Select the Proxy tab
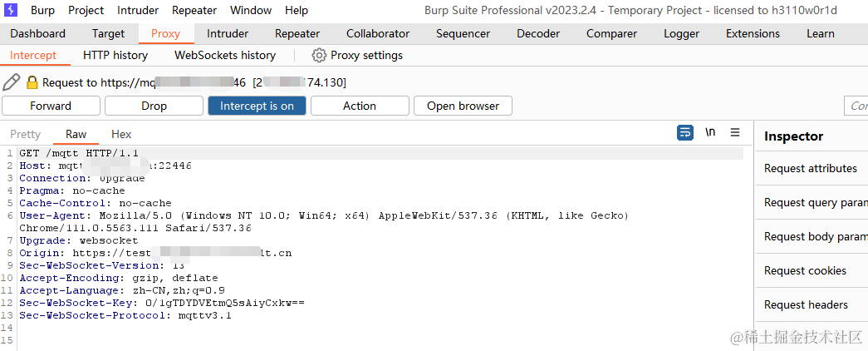868x351 pixels. tap(165, 34)
